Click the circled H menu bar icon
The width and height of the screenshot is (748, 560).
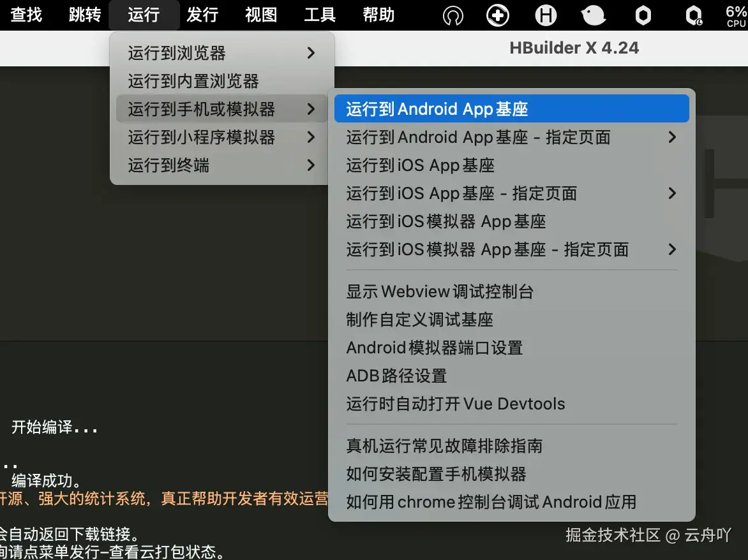(x=546, y=16)
